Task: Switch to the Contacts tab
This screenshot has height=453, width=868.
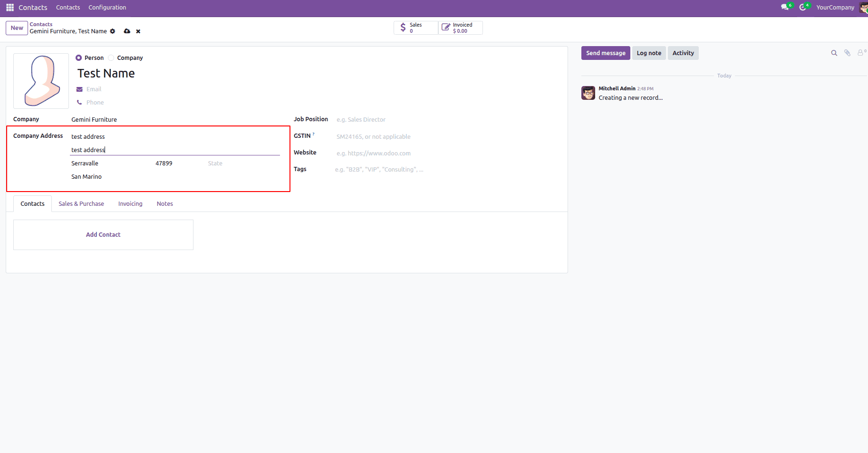Action: (x=32, y=204)
